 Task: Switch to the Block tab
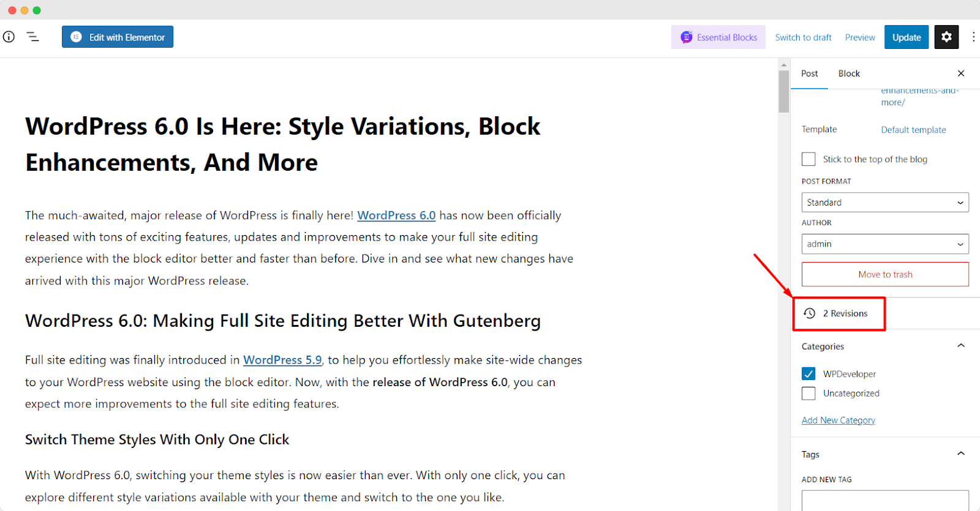click(x=848, y=73)
